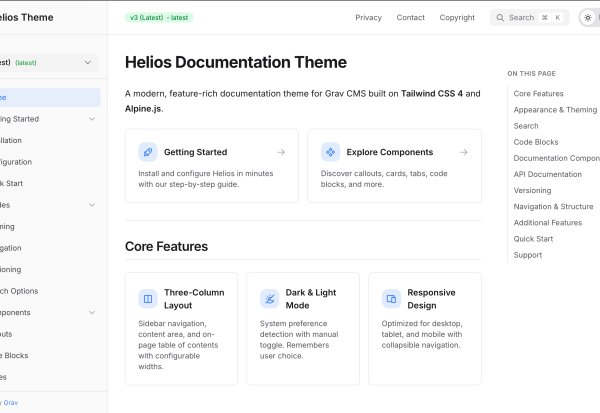Click the Responsive Design devices icon
The height and width of the screenshot is (413, 600).
coord(391,299)
